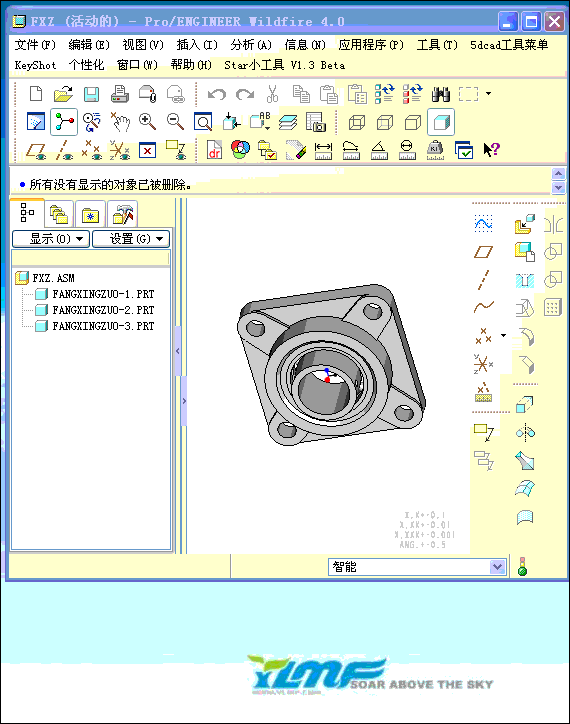Image resolution: width=570 pixels, height=724 pixels.
Task: Open the 5dcad工具菜单 menu
Action: coord(509,45)
